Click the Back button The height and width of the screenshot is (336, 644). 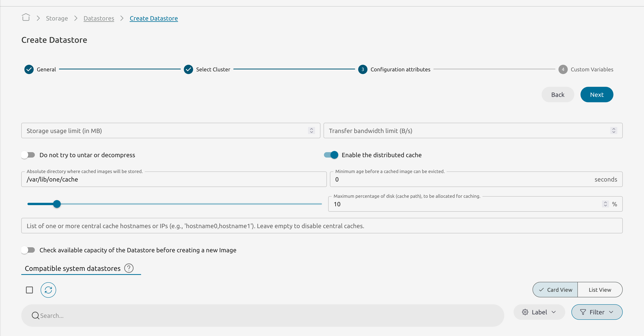point(558,94)
